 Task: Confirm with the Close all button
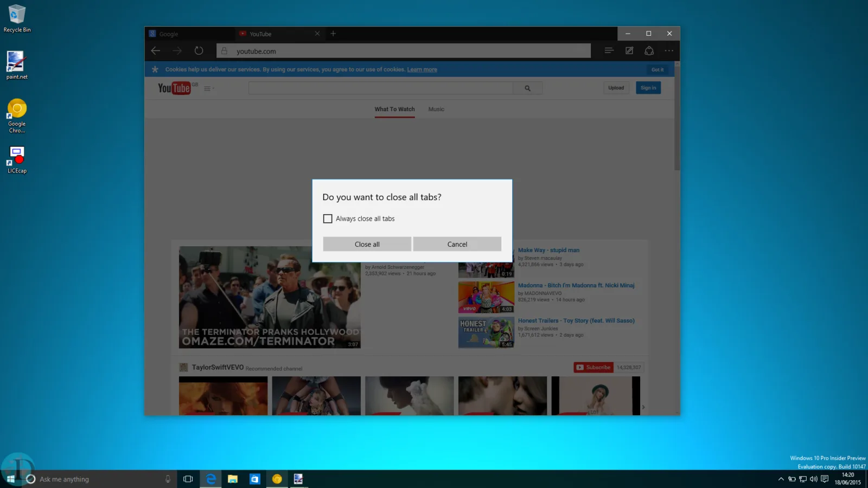[367, 244]
